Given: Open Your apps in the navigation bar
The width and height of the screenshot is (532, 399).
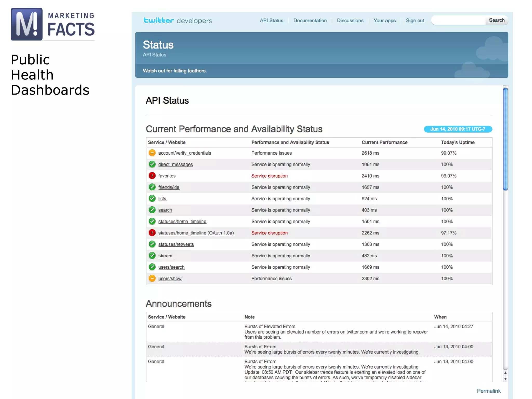Looking at the screenshot, I should coord(384,21).
